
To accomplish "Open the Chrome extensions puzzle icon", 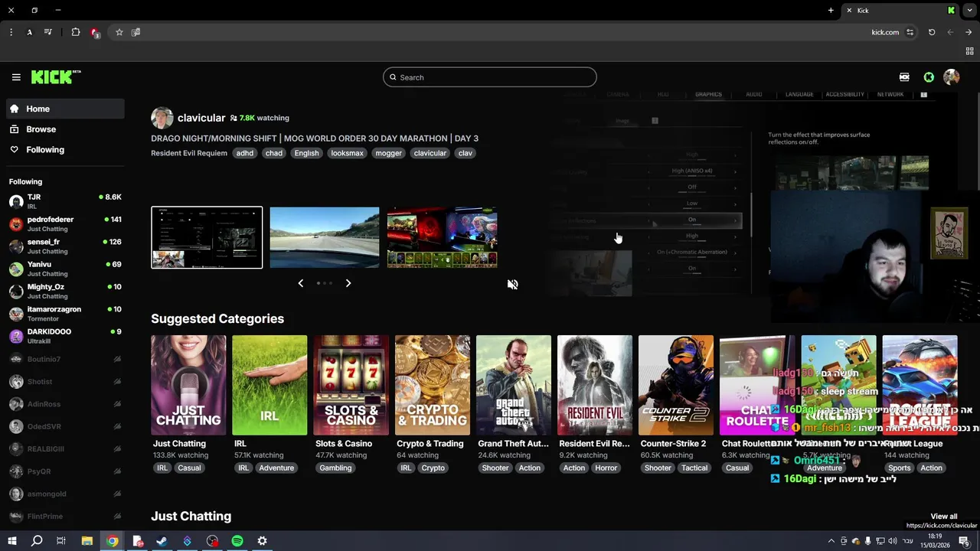I will click(75, 32).
